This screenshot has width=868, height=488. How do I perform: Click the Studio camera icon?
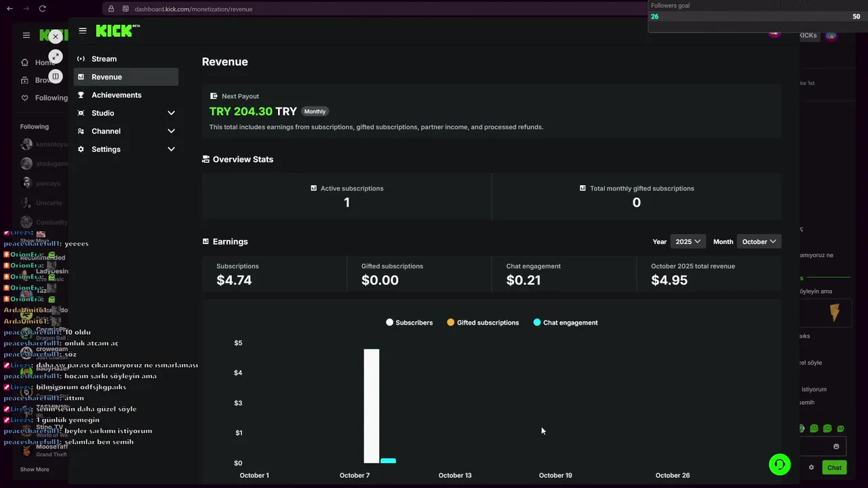81,113
